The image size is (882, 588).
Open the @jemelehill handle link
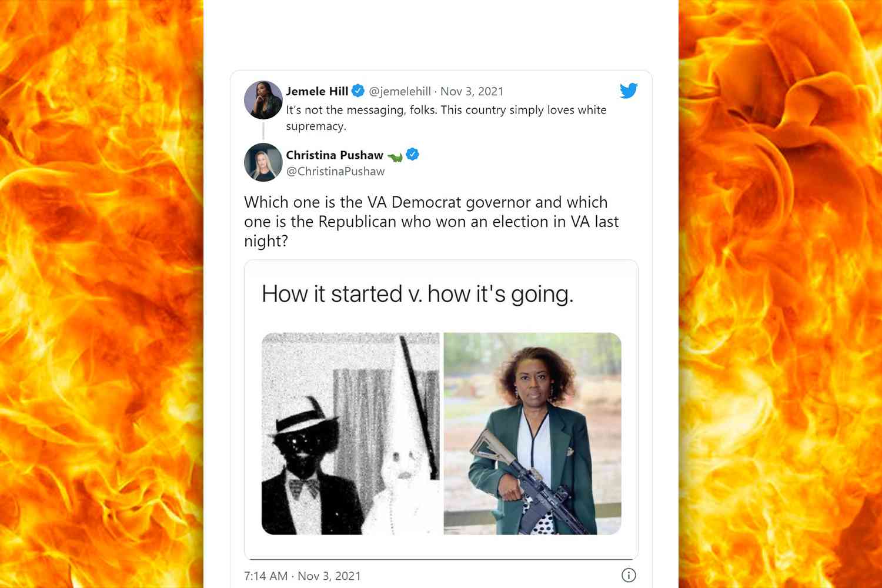click(x=400, y=91)
